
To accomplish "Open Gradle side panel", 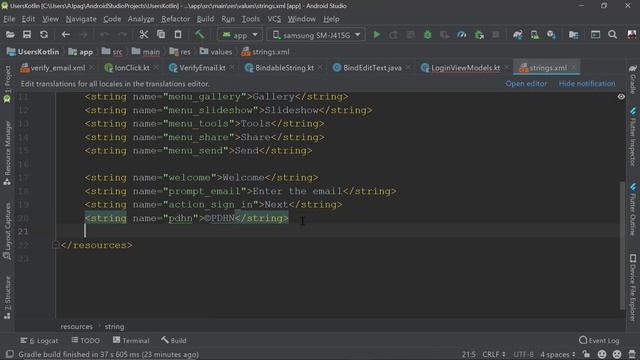I will click(633, 79).
